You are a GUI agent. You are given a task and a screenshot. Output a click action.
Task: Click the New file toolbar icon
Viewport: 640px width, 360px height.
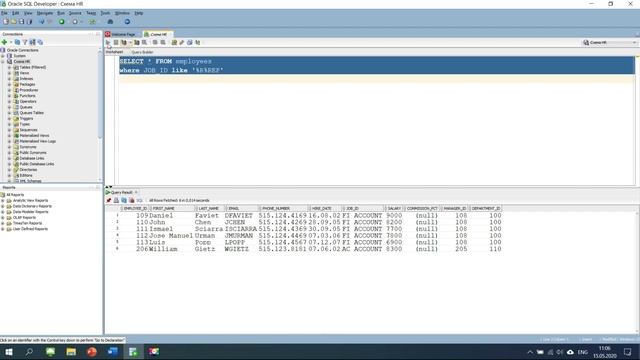pos(6,22)
